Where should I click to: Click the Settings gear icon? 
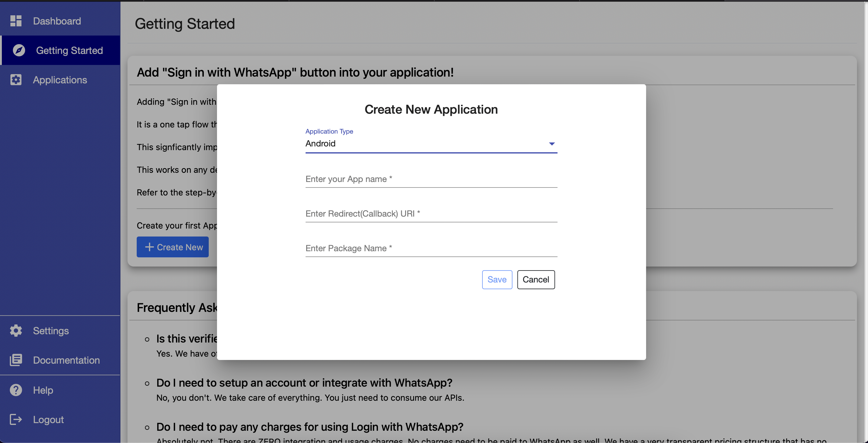tap(16, 331)
